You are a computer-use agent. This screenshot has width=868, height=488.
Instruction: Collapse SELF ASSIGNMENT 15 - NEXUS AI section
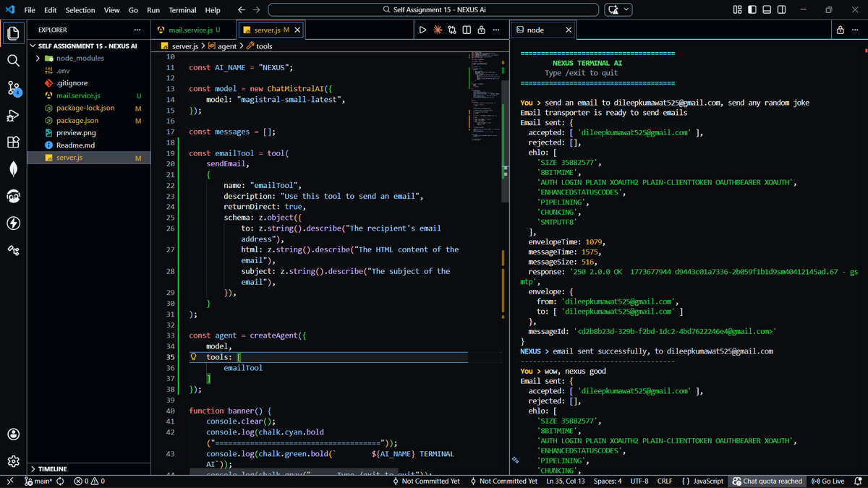coord(89,46)
